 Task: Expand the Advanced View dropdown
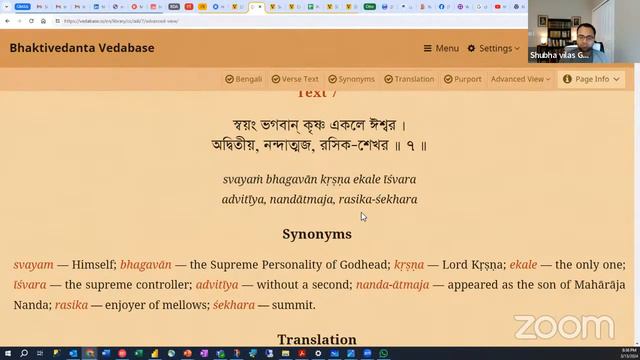(x=520, y=79)
